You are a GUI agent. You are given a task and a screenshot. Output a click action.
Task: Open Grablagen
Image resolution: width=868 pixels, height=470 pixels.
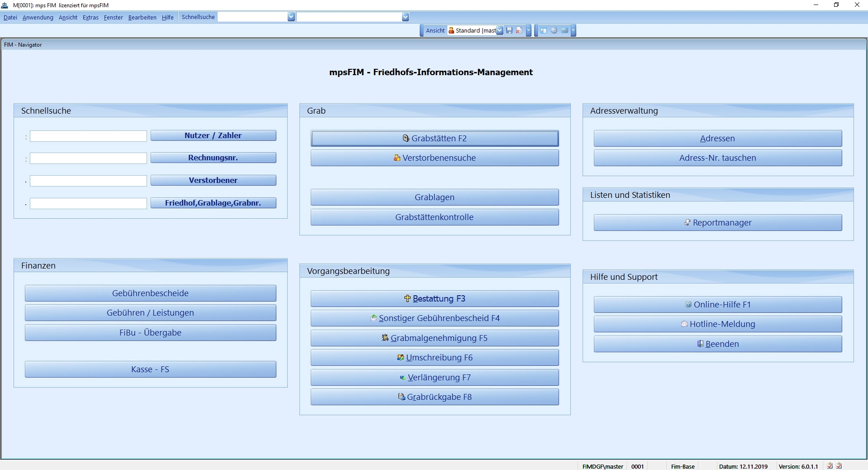tap(435, 197)
